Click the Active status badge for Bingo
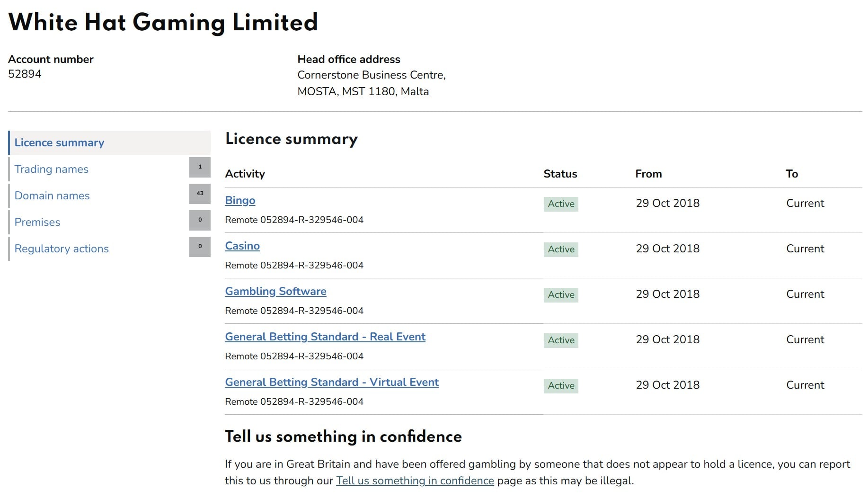 tap(561, 204)
